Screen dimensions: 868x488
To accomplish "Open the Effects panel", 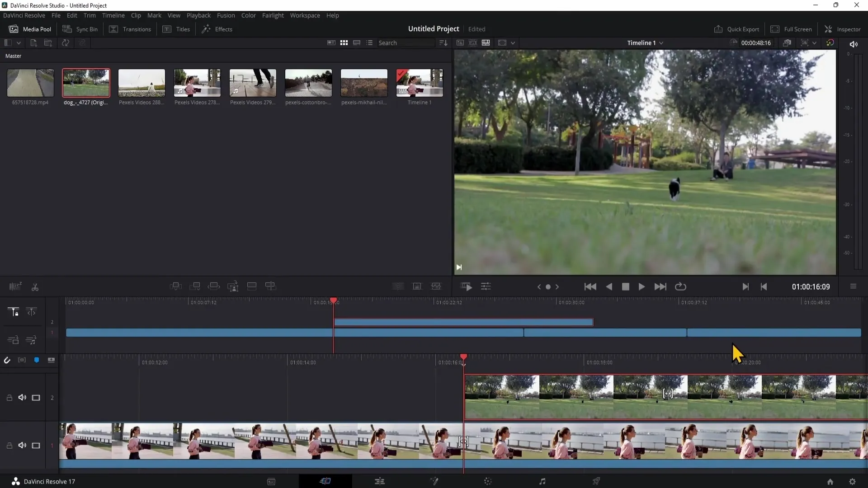I will (217, 29).
